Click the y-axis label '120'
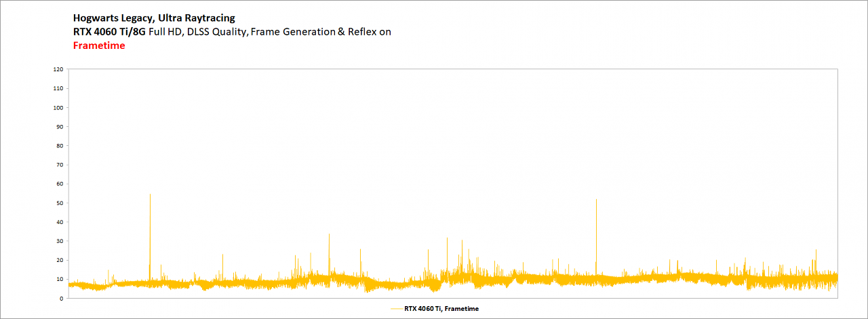This screenshot has width=868, height=319. point(58,69)
